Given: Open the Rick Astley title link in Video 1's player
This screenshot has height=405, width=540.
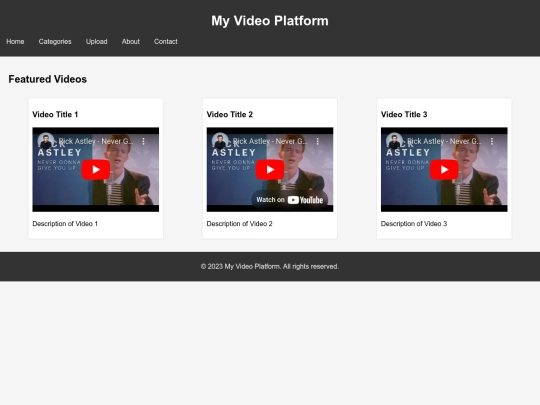Looking at the screenshot, I should point(95,141).
